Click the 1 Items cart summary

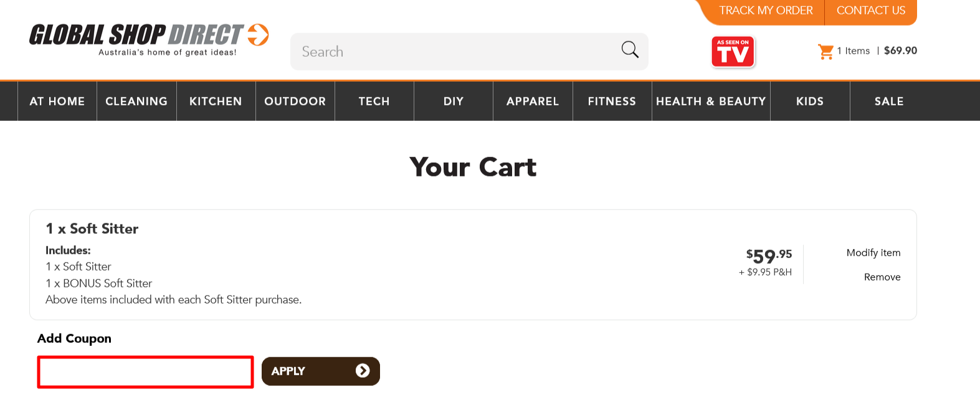854,51
